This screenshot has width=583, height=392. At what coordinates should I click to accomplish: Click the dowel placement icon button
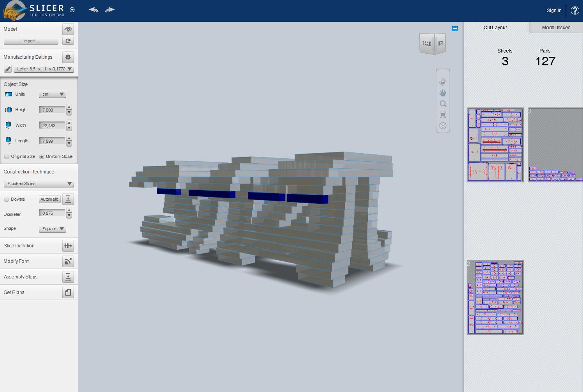click(68, 199)
